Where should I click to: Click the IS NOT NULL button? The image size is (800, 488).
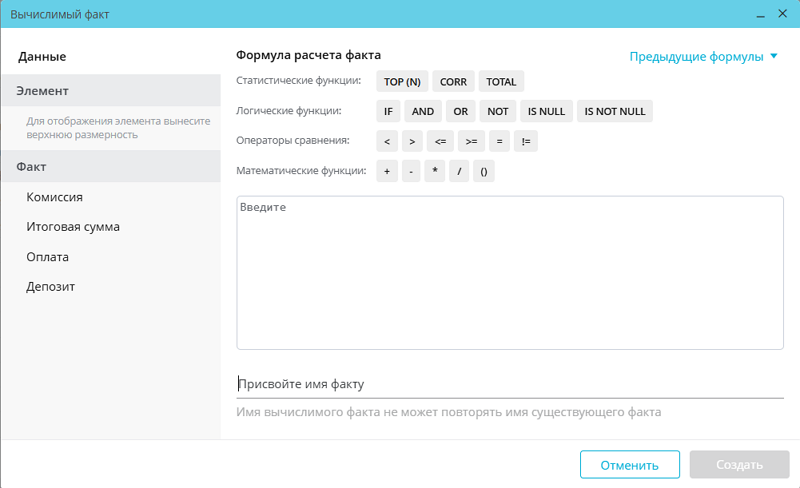pyautogui.click(x=614, y=112)
